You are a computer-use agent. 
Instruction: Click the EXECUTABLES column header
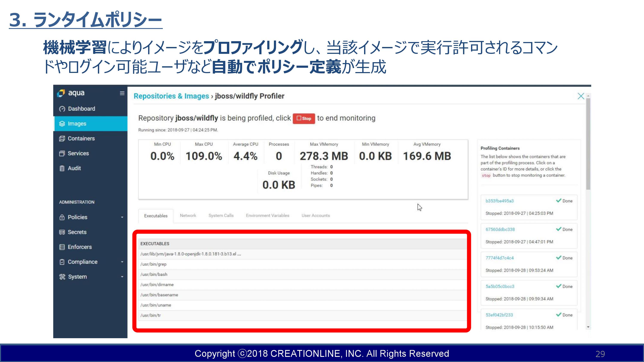(303, 244)
